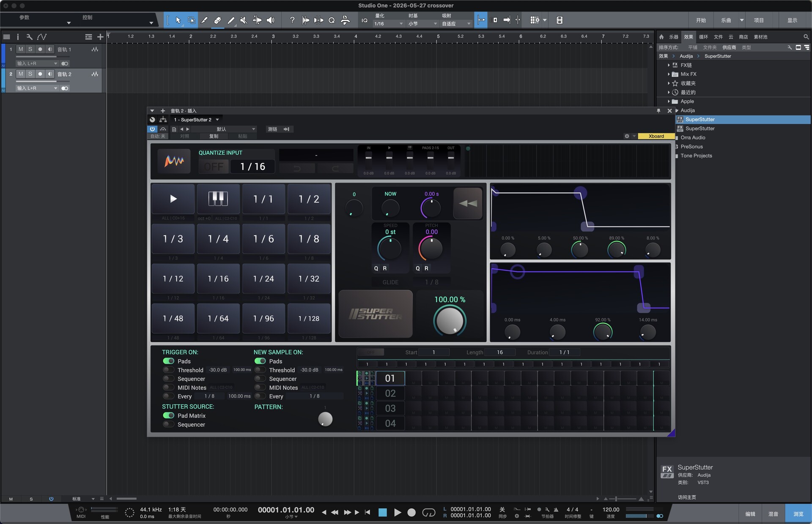812x524 pixels.
Task: Enable Trigger On Sequencer switch
Action: click(x=168, y=379)
